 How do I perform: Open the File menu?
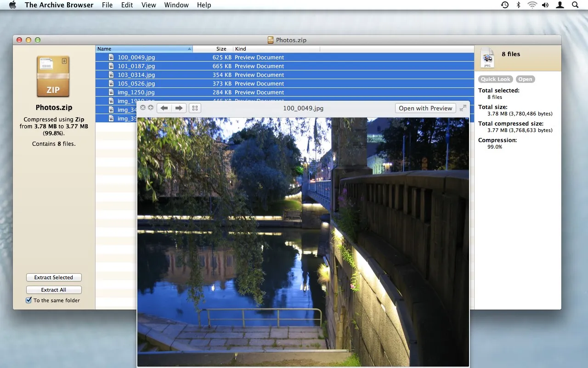[107, 5]
